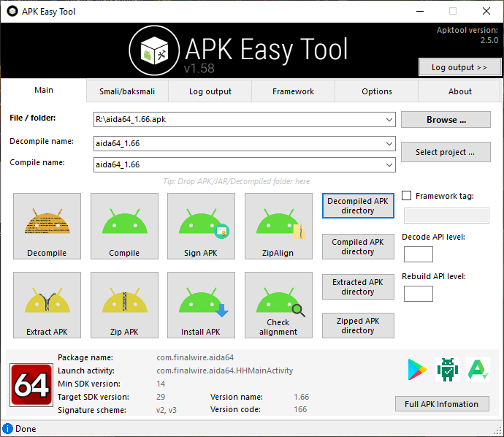Switch to the Smali/baksmali tab
The image size is (504, 437).
[x=127, y=91]
